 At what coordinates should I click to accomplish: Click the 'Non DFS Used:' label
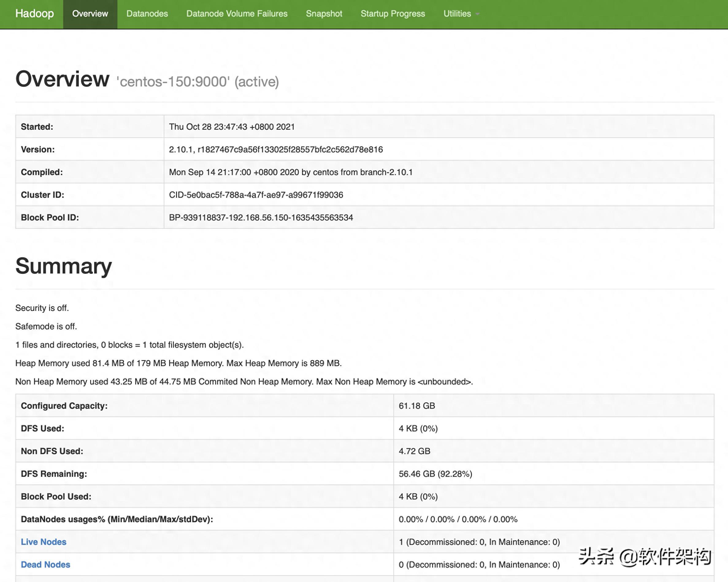click(x=52, y=451)
